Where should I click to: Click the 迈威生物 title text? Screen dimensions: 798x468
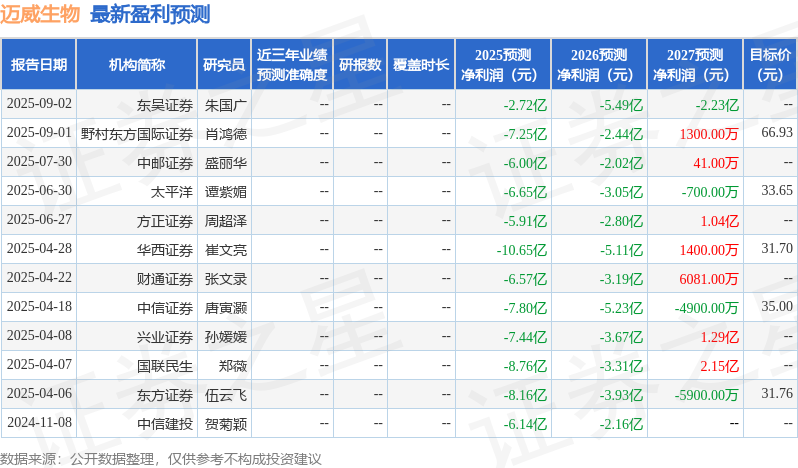click(x=40, y=14)
